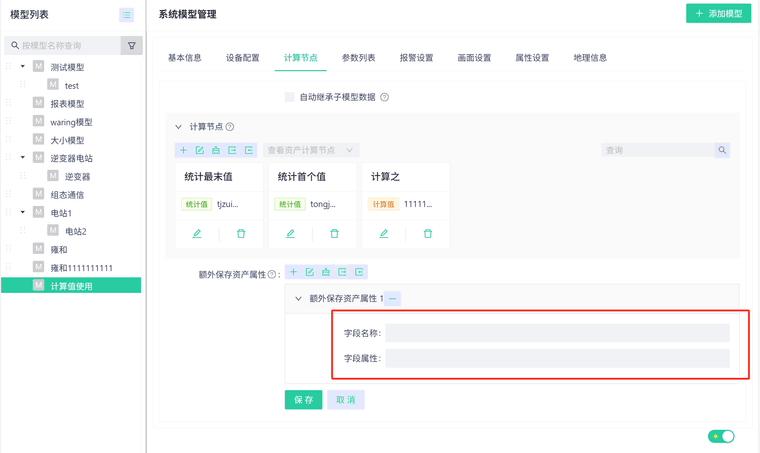
Task: Switch to the 基本信息 tab
Action: click(185, 58)
